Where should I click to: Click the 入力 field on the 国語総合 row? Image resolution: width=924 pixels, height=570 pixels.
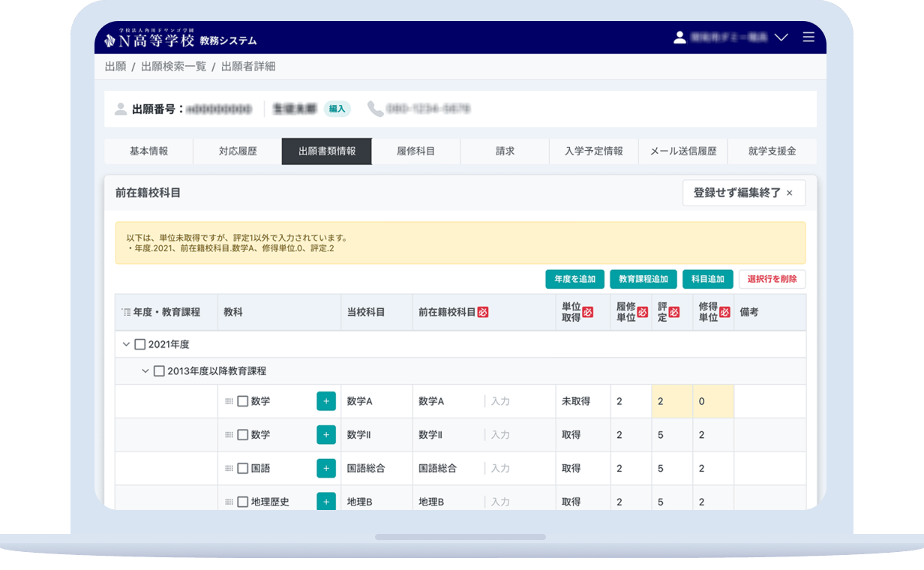click(x=499, y=468)
